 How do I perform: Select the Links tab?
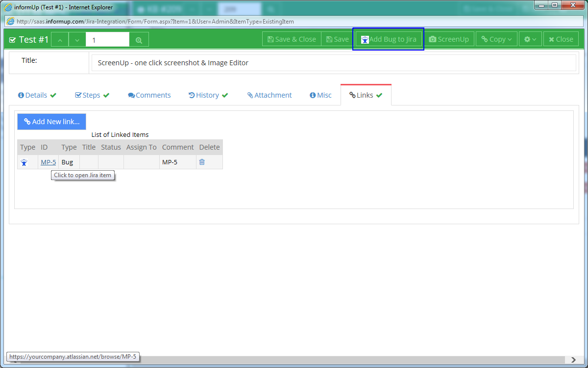366,95
